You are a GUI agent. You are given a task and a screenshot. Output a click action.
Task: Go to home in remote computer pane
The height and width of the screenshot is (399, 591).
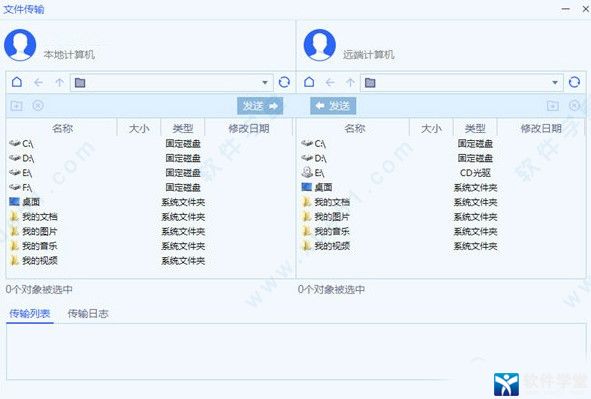(x=309, y=82)
